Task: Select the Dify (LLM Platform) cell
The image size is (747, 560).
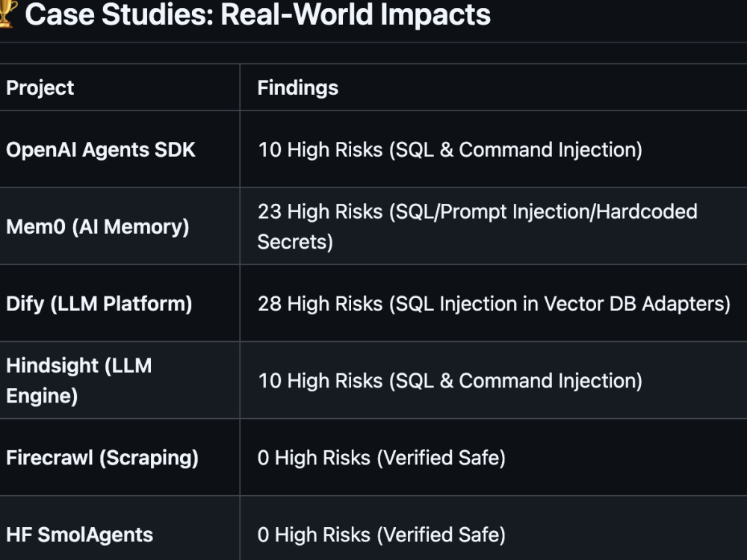Action: coord(99,304)
